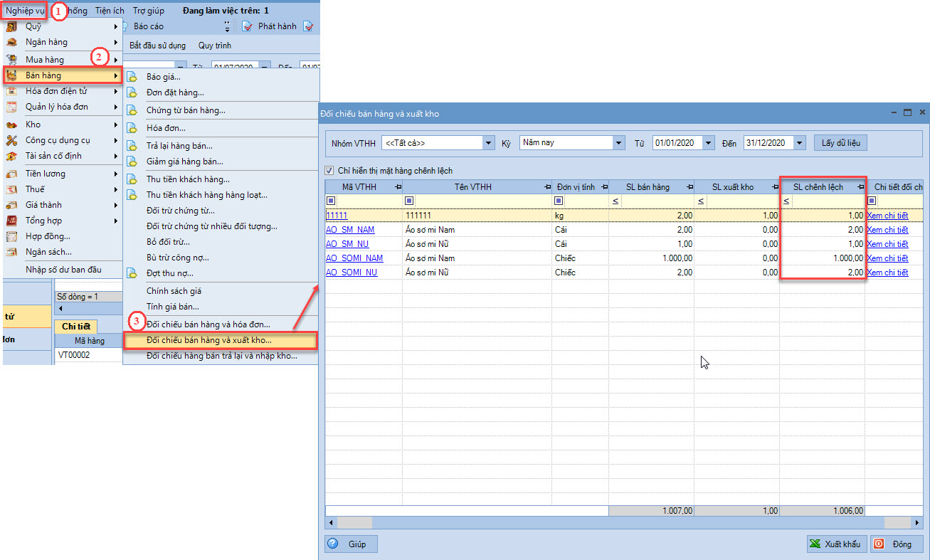Click the Giúp help button
930x560 pixels.
(350, 544)
